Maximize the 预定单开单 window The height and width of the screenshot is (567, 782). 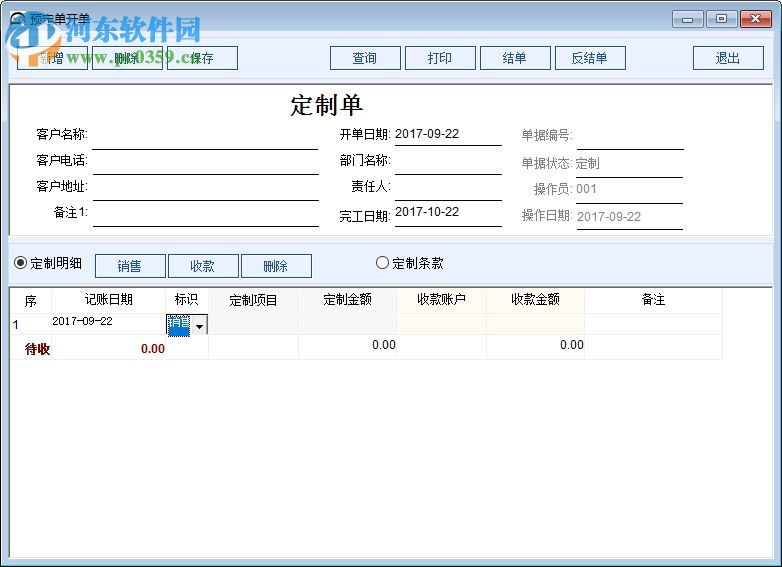721,19
